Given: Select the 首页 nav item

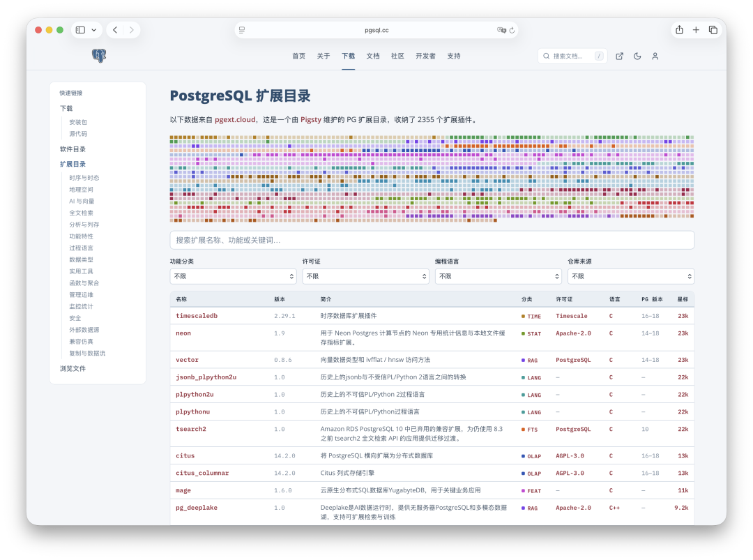Looking at the screenshot, I should [x=298, y=56].
